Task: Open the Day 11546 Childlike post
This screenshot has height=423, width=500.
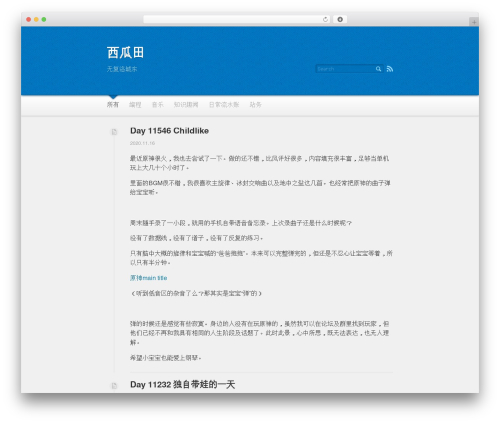Action: (169, 131)
